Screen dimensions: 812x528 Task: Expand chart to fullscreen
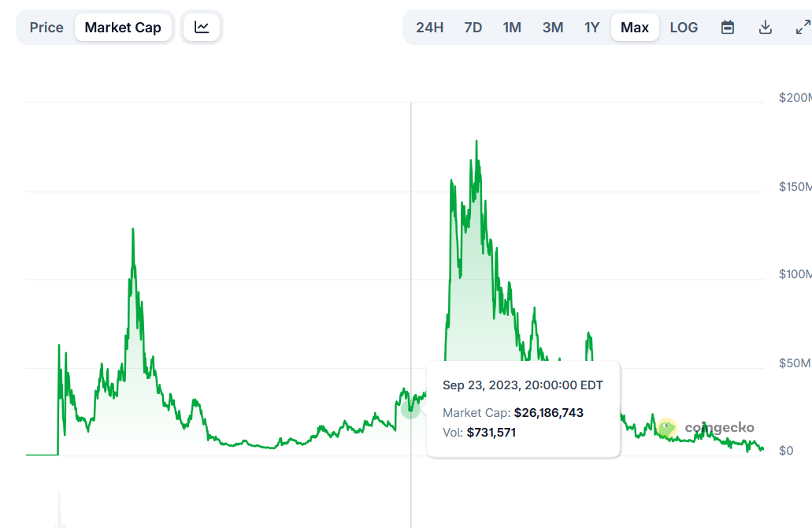point(803,28)
